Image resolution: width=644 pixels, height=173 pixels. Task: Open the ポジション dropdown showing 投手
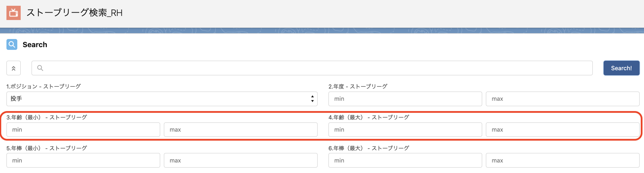click(162, 99)
